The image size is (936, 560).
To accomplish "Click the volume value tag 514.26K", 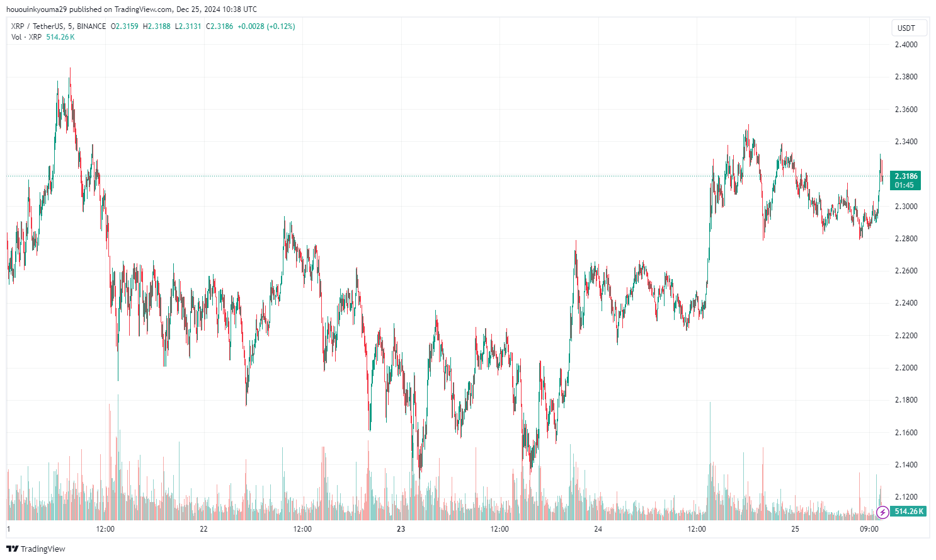I will point(908,511).
